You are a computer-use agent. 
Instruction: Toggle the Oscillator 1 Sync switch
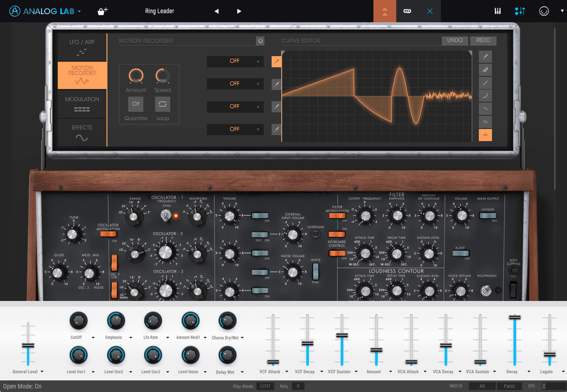(166, 216)
